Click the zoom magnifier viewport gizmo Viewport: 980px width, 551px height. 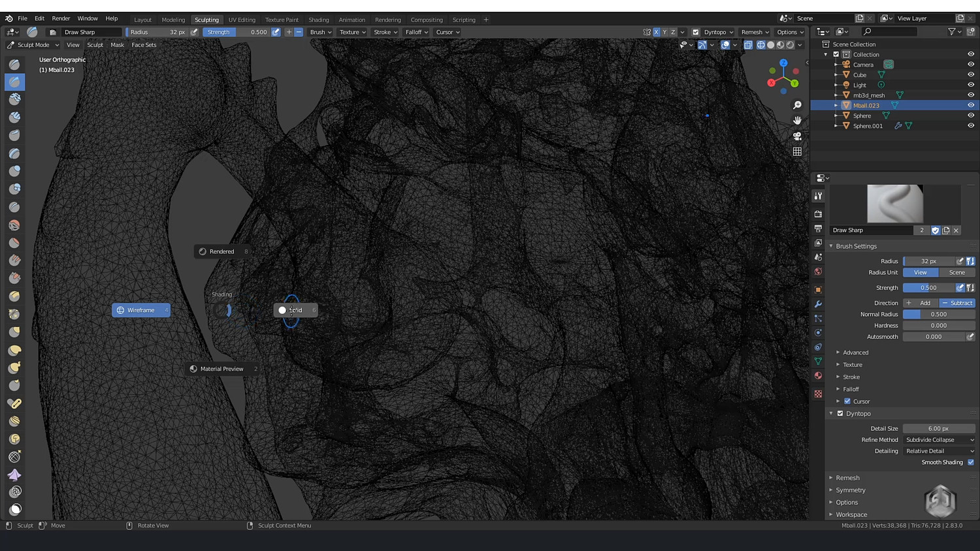point(797,105)
